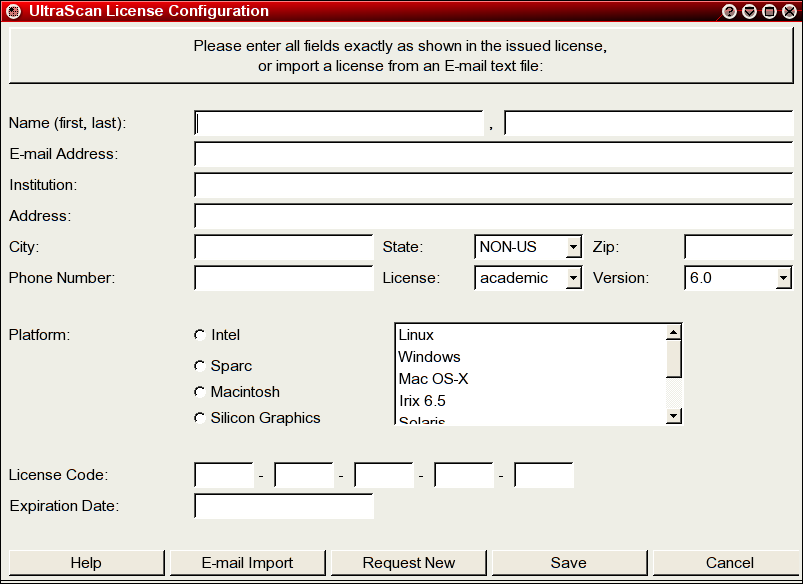Viewport: 803px width, 584px height.
Task: Select the Sparc platform option
Action: coord(200,366)
